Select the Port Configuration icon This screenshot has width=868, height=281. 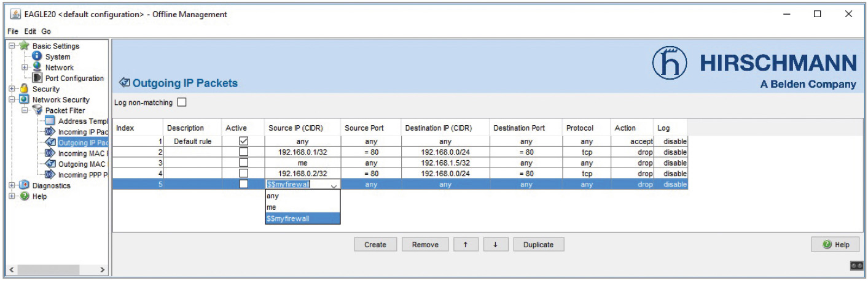(x=39, y=79)
